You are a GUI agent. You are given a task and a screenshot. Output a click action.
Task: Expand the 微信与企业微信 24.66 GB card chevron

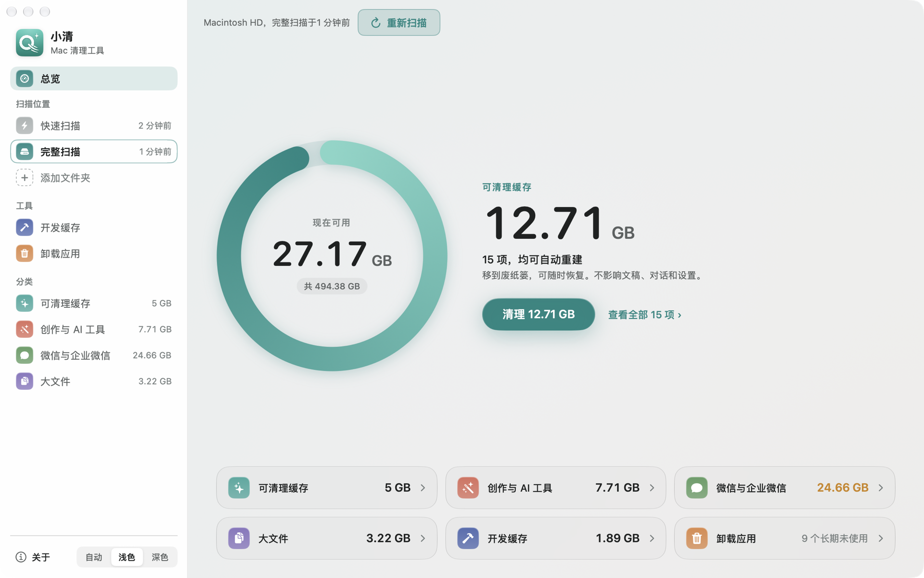point(881,488)
